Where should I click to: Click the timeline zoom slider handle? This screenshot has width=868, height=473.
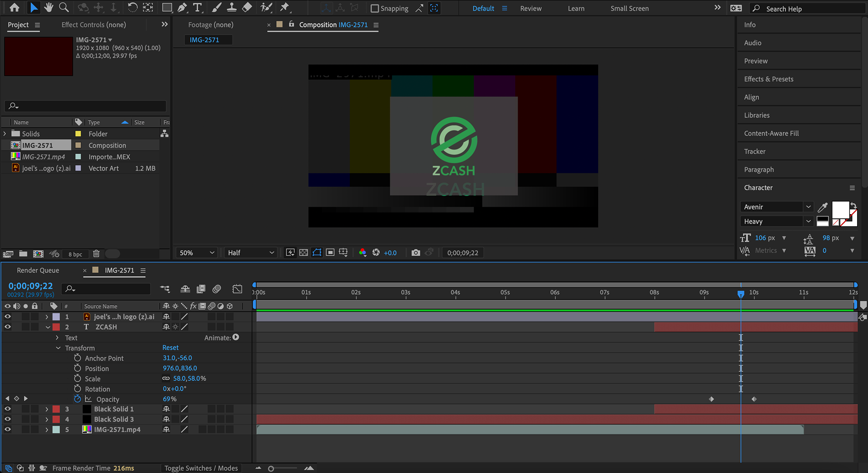(271, 468)
